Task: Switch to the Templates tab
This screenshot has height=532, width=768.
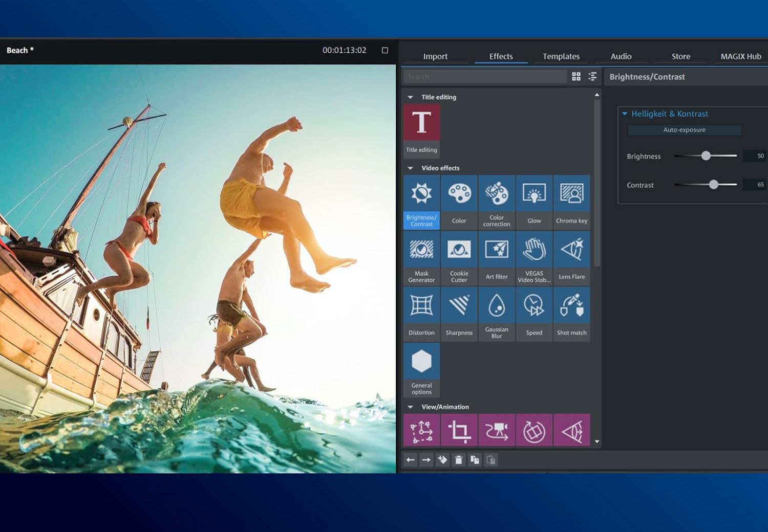Action: click(x=561, y=56)
